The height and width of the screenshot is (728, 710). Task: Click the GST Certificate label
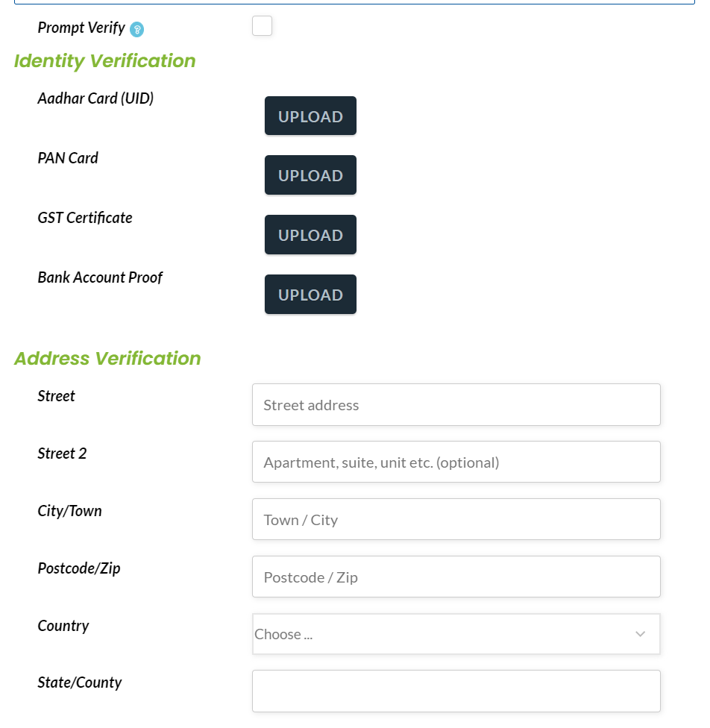85,218
